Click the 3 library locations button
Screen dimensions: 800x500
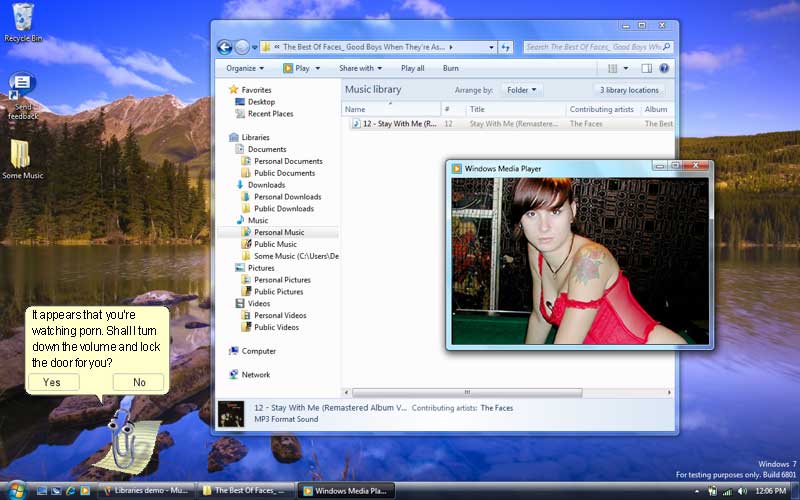click(x=629, y=90)
